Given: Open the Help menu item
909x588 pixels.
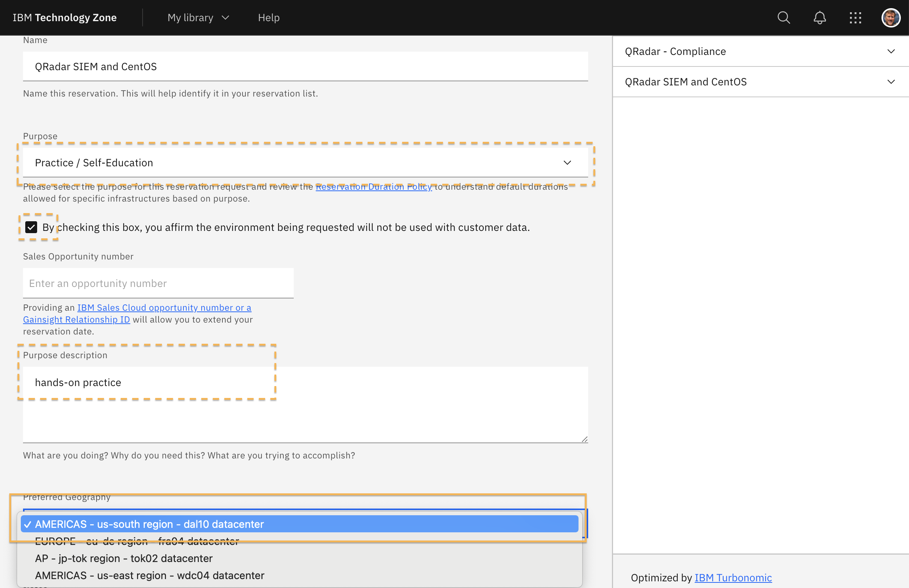Looking at the screenshot, I should 268,17.
